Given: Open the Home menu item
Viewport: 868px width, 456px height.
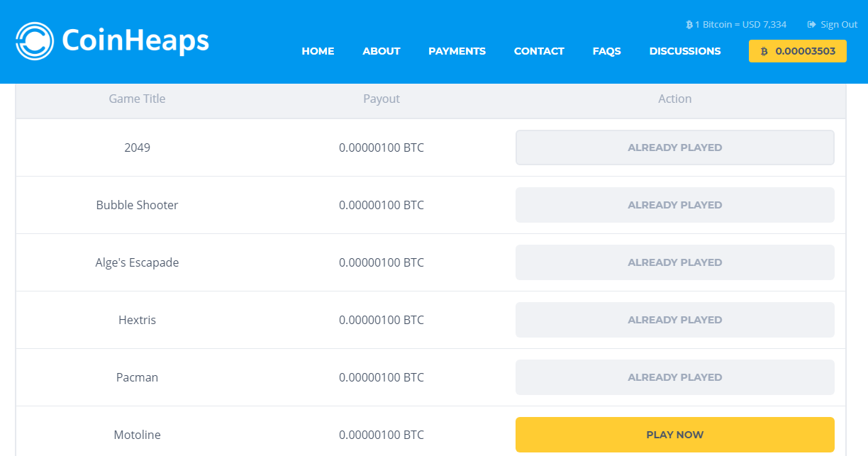Looking at the screenshot, I should click(318, 51).
